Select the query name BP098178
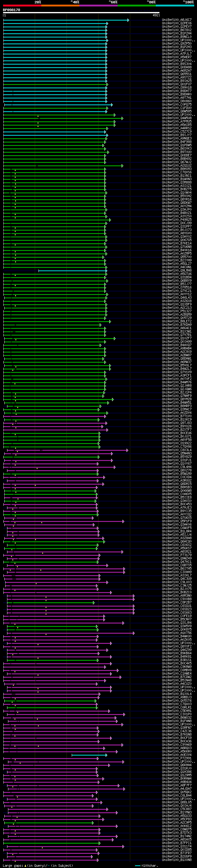The width and height of the screenshot is (197, 868). tap(11, 10)
